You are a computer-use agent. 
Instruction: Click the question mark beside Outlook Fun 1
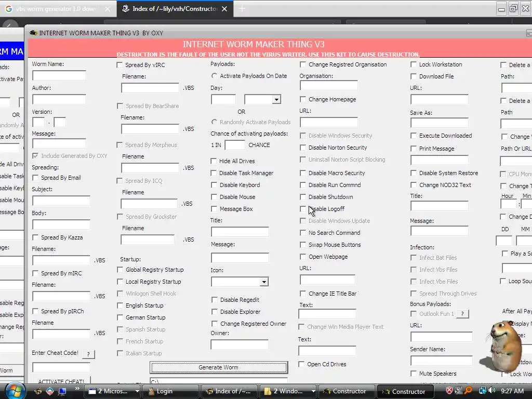coord(462,314)
